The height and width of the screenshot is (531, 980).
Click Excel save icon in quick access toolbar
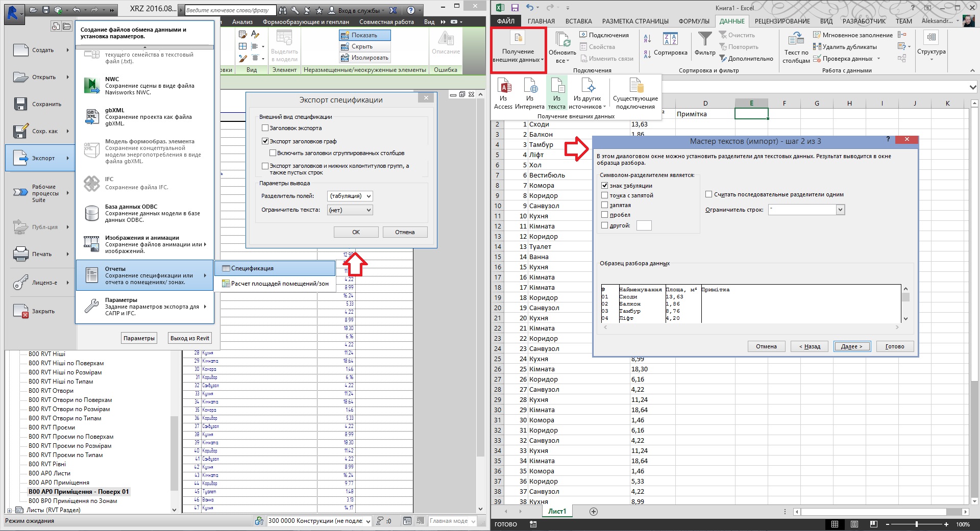click(514, 8)
